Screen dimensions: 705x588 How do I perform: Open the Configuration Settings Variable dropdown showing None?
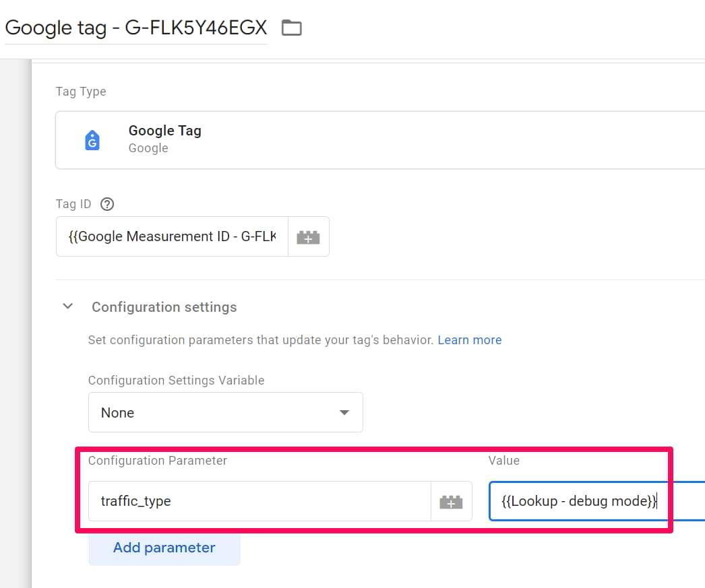point(225,412)
